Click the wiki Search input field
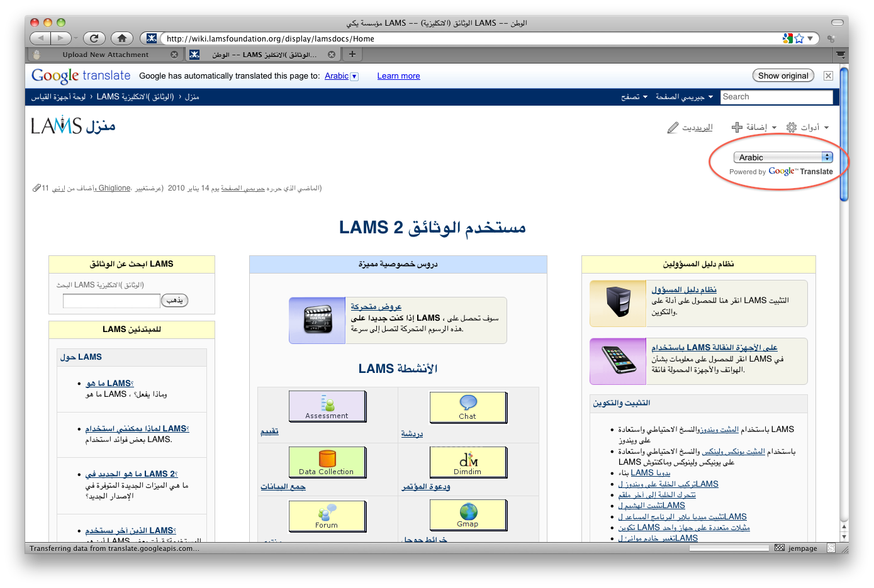874x588 pixels. tap(776, 97)
